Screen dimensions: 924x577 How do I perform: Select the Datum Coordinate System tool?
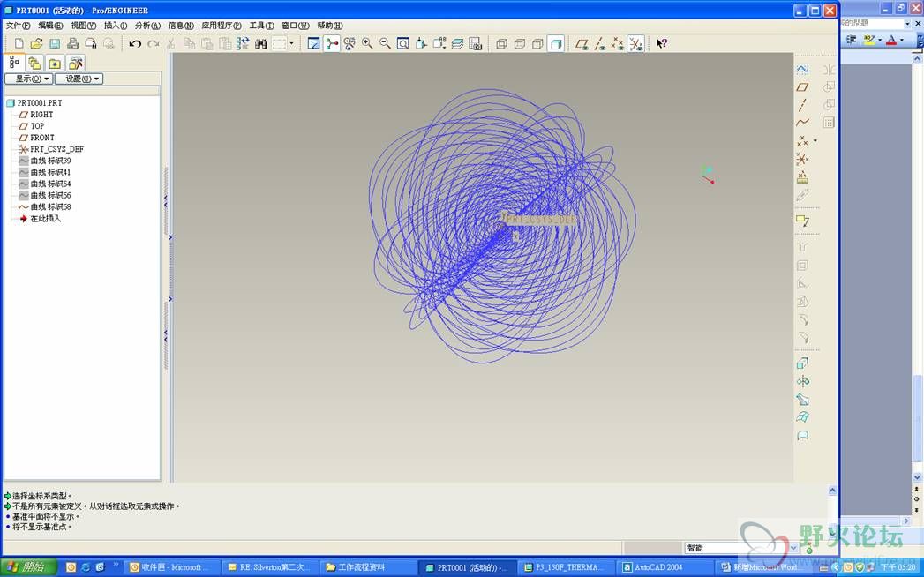(802, 159)
